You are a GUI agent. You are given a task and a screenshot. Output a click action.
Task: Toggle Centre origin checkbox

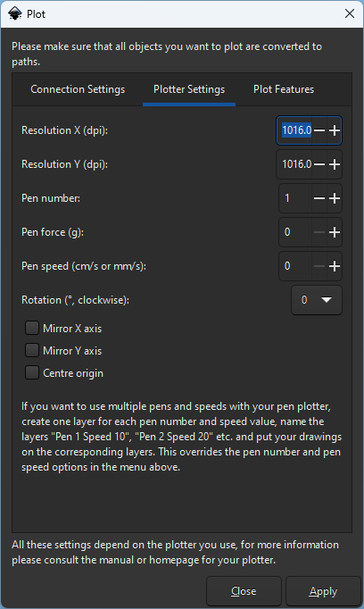tap(32, 372)
